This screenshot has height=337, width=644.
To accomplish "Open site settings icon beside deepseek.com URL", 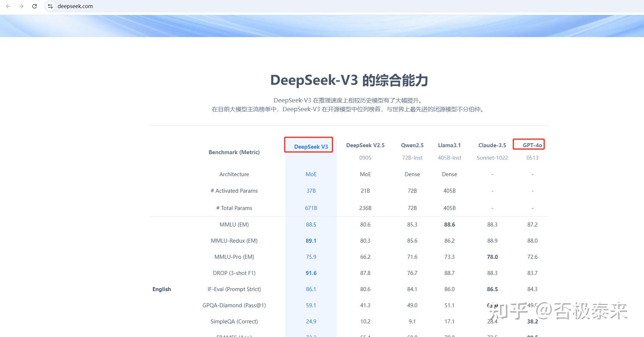I will pyautogui.click(x=50, y=6).
